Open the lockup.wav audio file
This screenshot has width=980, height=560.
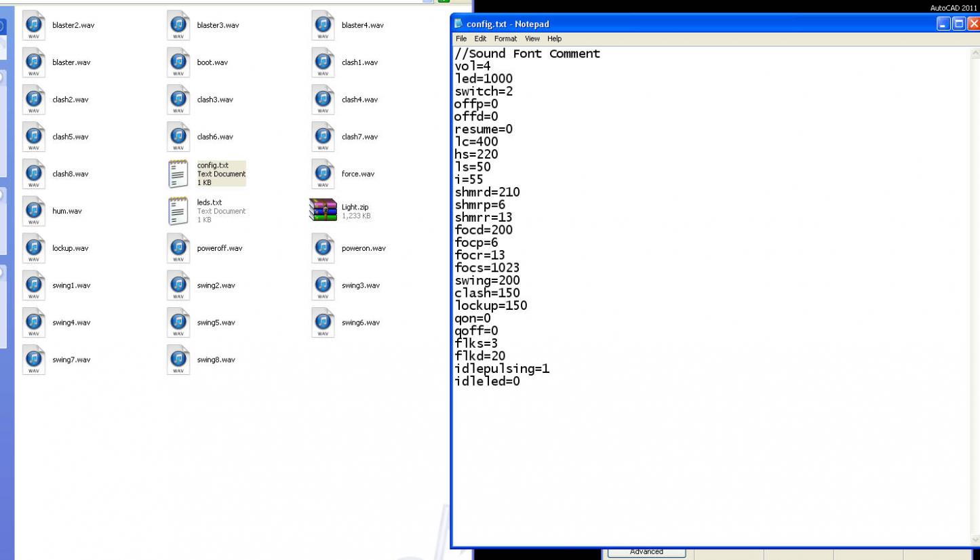tap(33, 248)
